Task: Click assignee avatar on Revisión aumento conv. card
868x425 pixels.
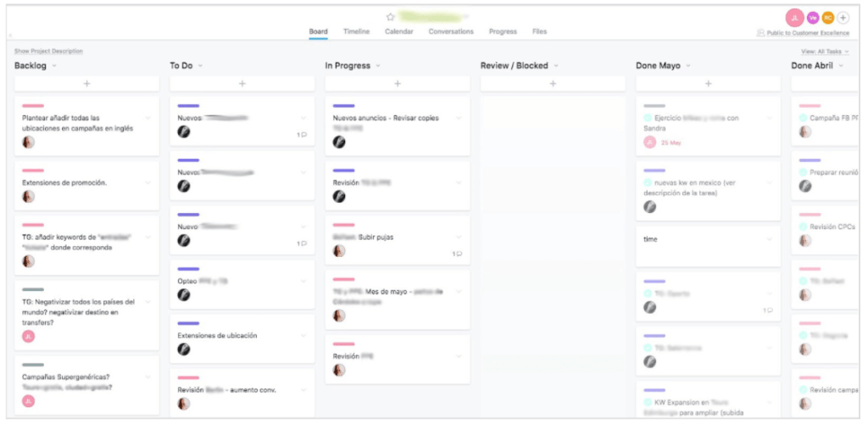Action: [184, 404]
